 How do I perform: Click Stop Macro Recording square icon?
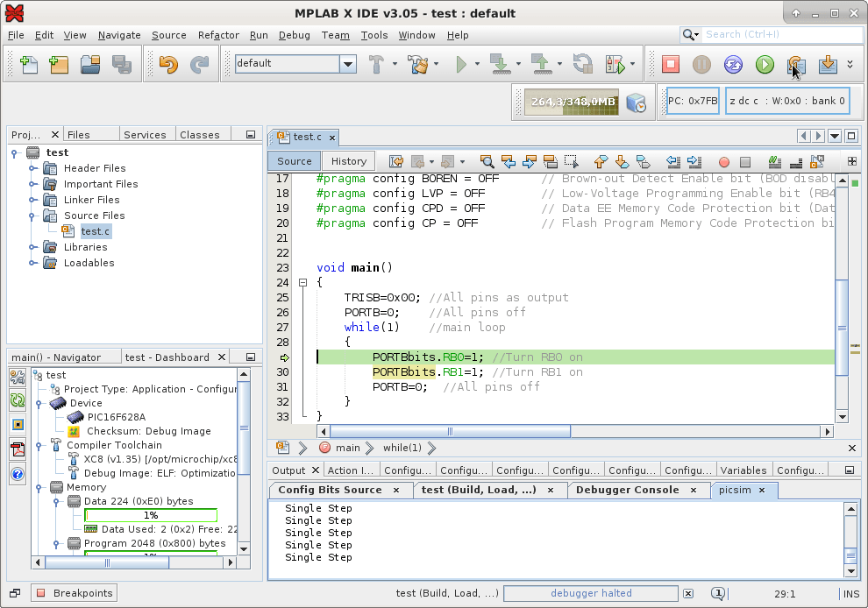point(745,162)
